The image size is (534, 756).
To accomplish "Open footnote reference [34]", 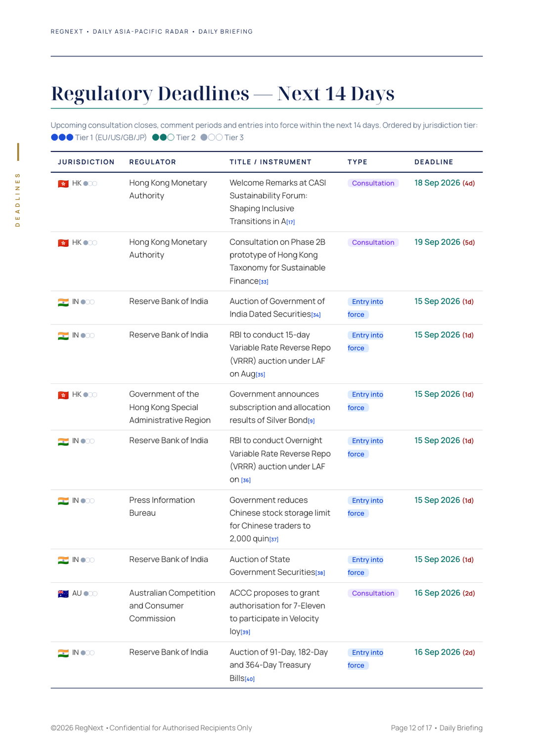I will click(316, 315).
